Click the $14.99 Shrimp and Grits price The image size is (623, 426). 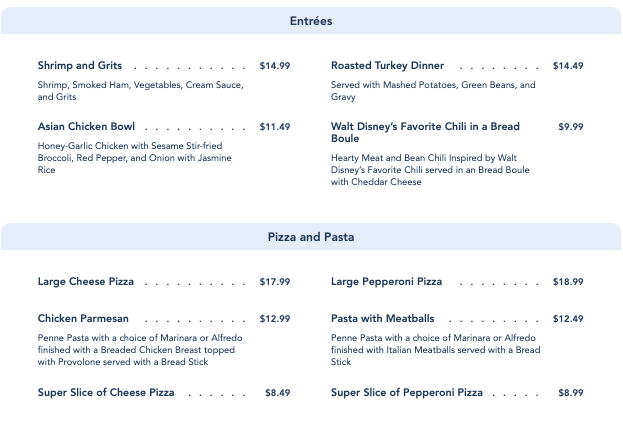(x=274, y=66)
